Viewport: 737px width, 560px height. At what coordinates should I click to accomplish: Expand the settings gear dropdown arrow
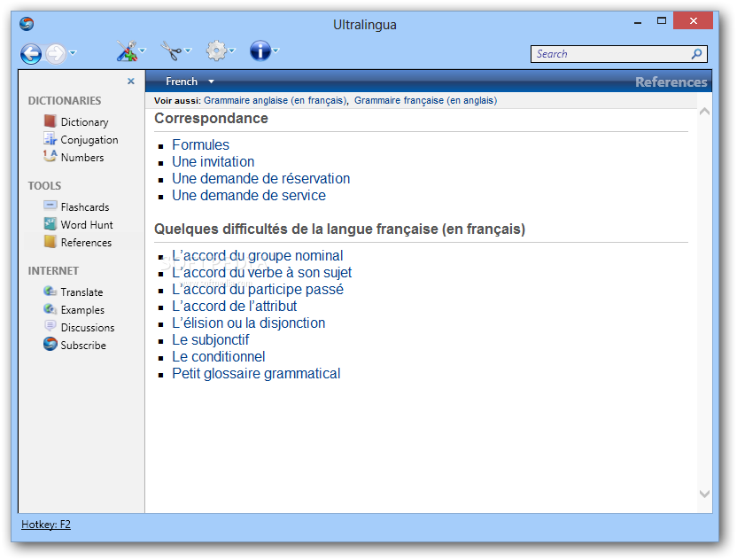click(x=232, y=51)
